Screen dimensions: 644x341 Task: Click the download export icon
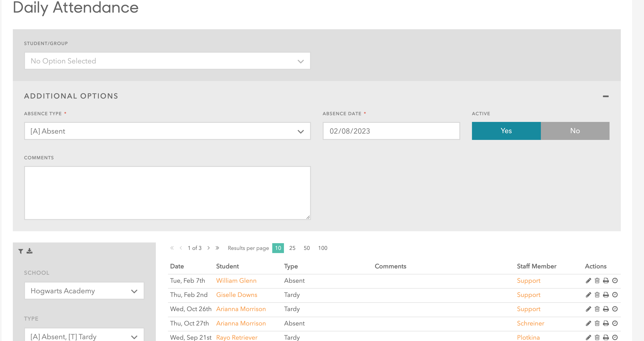29,251
